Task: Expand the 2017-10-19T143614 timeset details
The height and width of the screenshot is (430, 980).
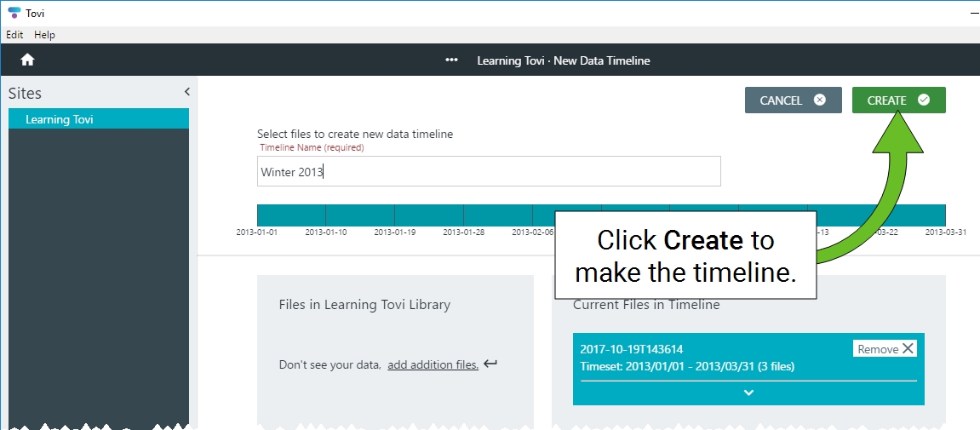Action: click(748, 393)
